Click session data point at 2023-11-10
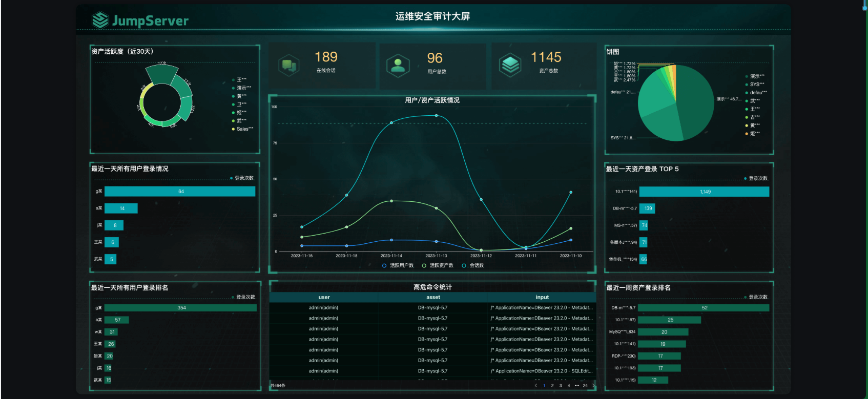Viewport: 868px width, 399px height. [571, 193]
